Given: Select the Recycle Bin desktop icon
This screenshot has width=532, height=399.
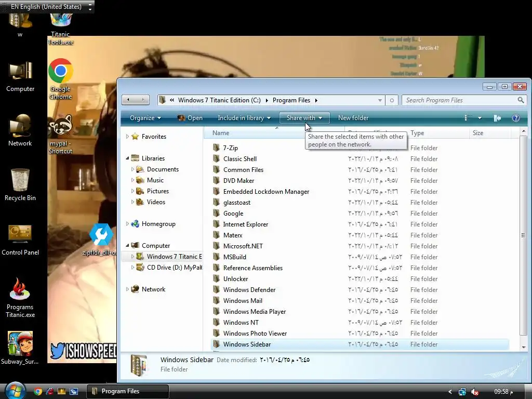Looking at the screenshot, I should (x=20, y=184).
